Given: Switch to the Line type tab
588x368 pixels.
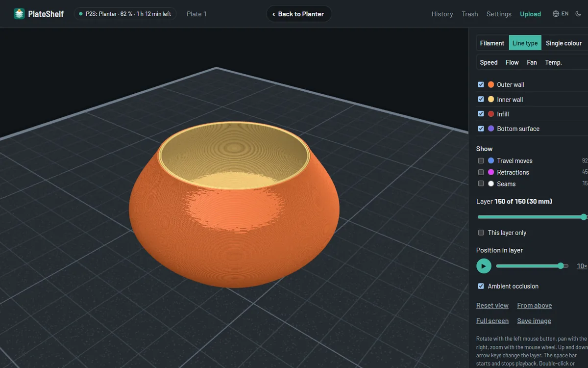Looking at the screenshot, I should click(x=525, y=43).
